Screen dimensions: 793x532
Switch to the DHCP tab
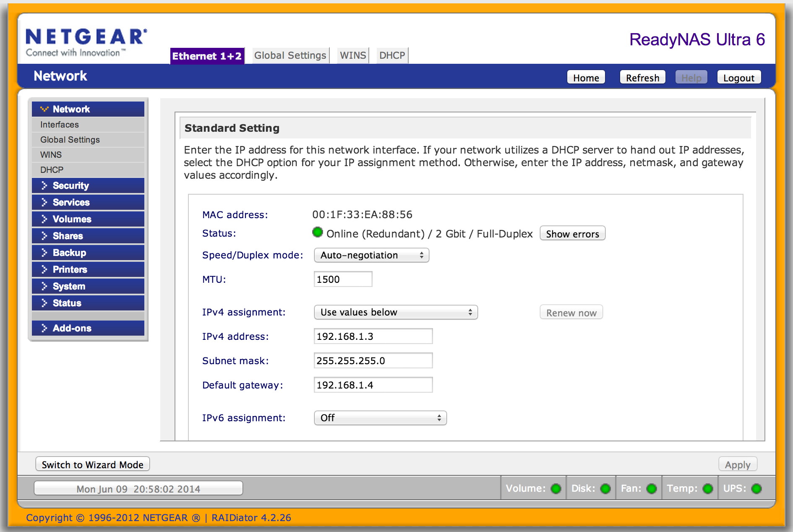coord(392,55)
